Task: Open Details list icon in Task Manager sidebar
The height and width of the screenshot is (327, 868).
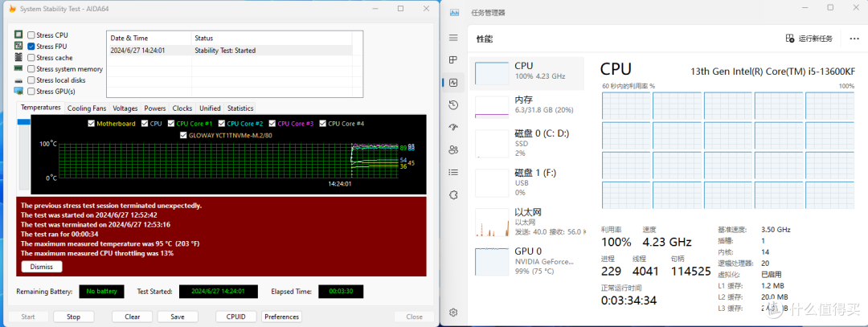Action: click(453, 172)
